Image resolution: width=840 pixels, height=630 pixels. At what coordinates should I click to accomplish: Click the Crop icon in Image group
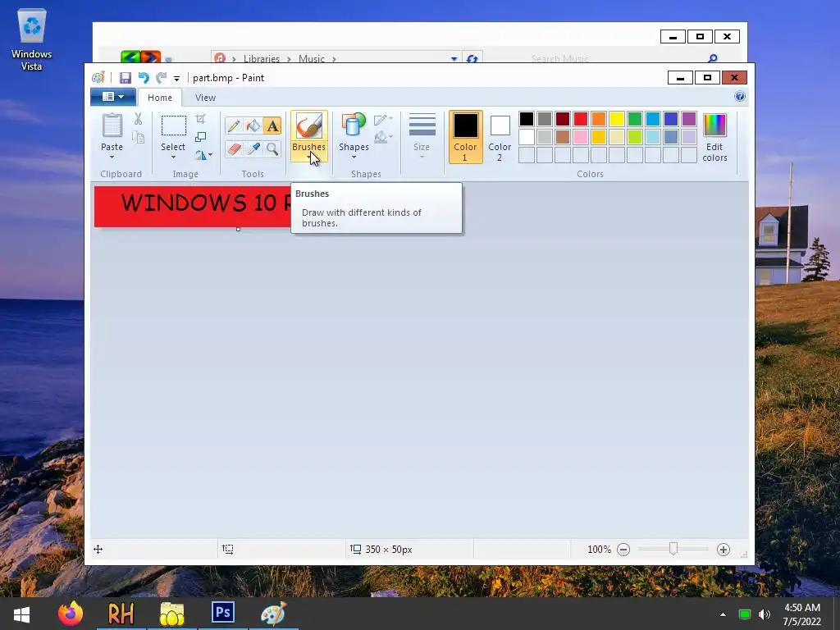tap(200, 119)
